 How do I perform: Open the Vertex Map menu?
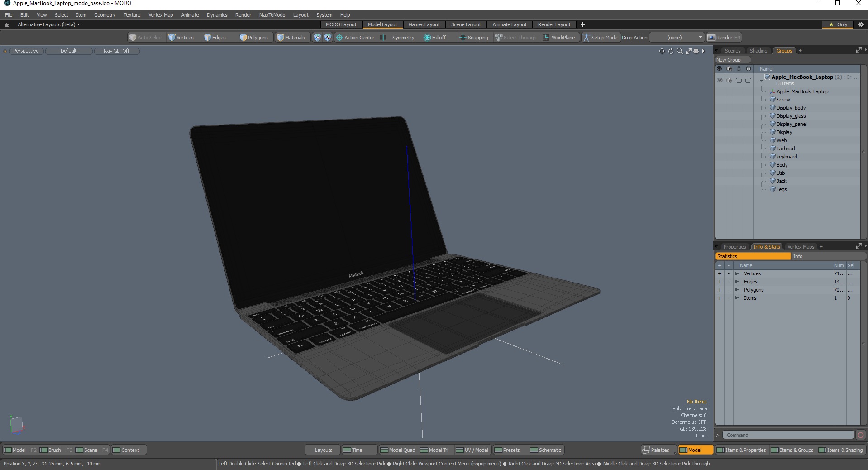coord(161,15)
